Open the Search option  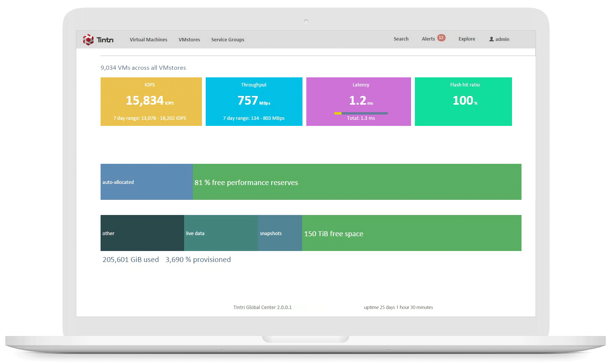coord(401,39)
